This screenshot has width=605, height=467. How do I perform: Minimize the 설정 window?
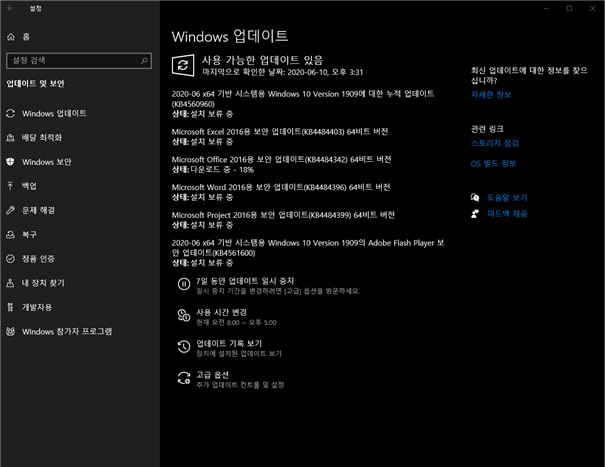click(x=546, y=8)
